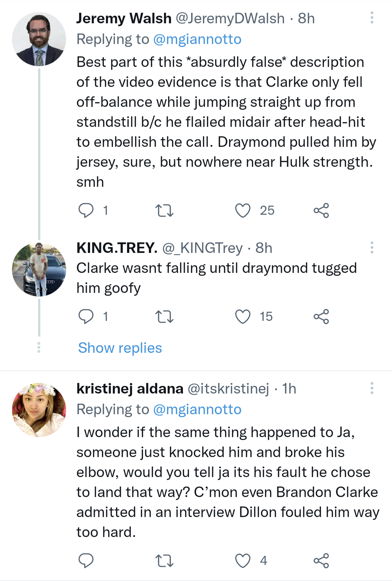This screenshot has width=392, height=581.
Task: Retweet kristinej aldana's tweet
Action: click(x=164, y=561)
